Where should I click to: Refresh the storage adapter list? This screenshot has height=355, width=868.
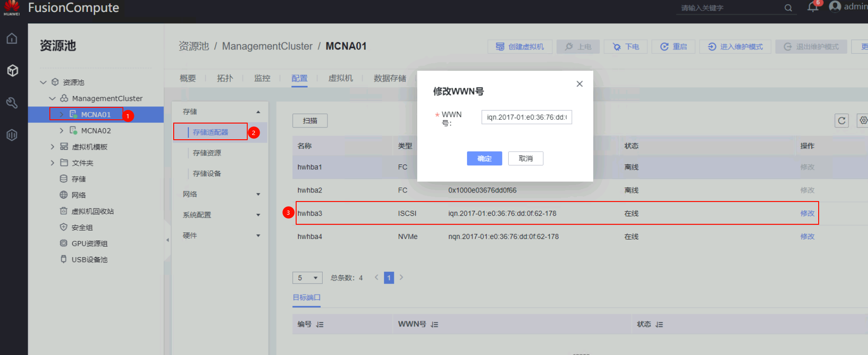click(841, 121)
